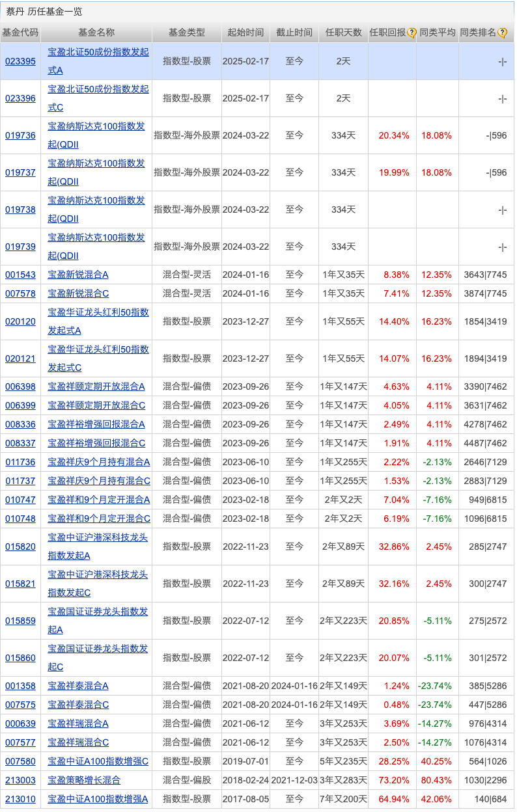Select the 混合型-偏股 fund type cell
Image resolution: width=517 pixels, height=812 pixels.
(187, 779)
